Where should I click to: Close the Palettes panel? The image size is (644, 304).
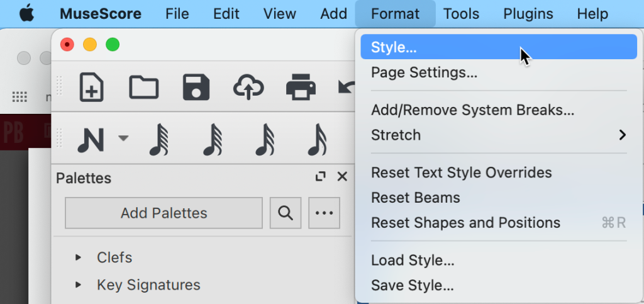(x=342, y=177)
